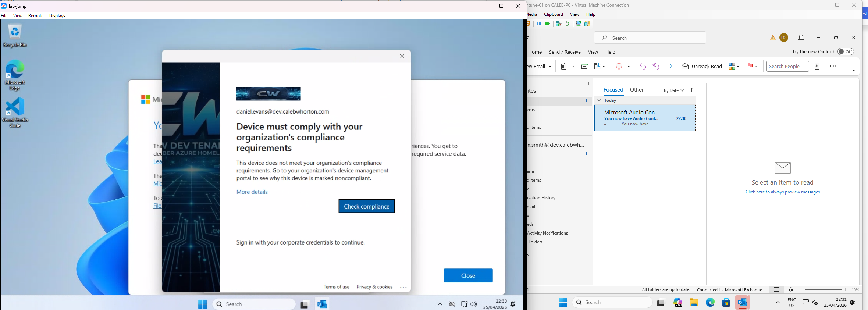Open File Explorer from the VM taskbar
The image size is (868, 310).
click(694, 302)
